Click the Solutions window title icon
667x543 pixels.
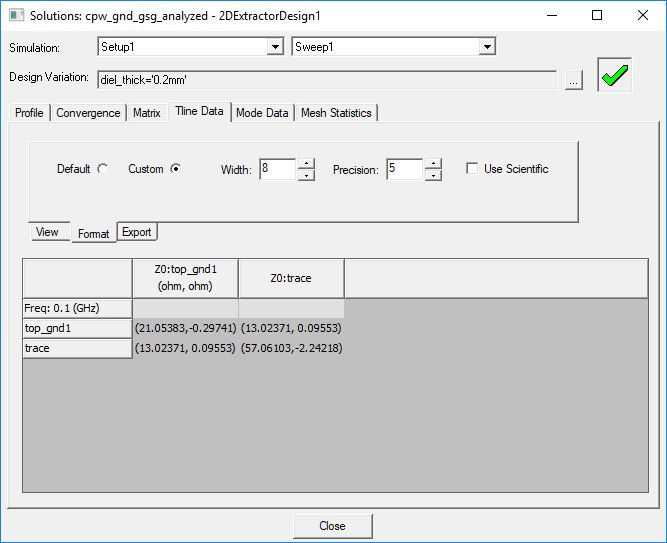click(17, 15)
